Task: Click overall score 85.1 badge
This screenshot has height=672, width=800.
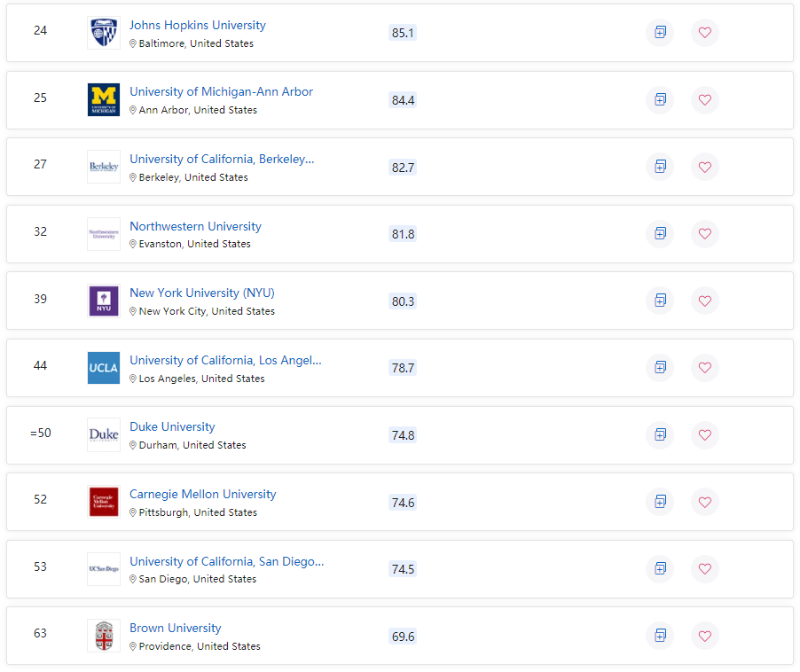Action: click(403, 33)
